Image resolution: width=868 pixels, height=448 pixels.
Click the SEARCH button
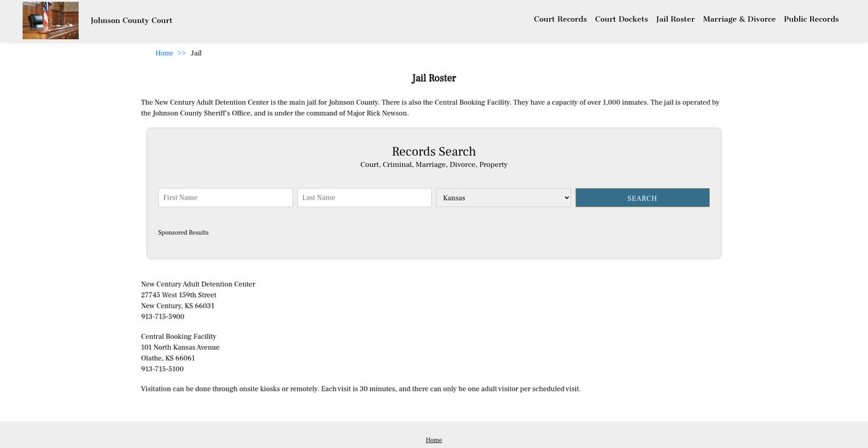click(x=642, y=197)
